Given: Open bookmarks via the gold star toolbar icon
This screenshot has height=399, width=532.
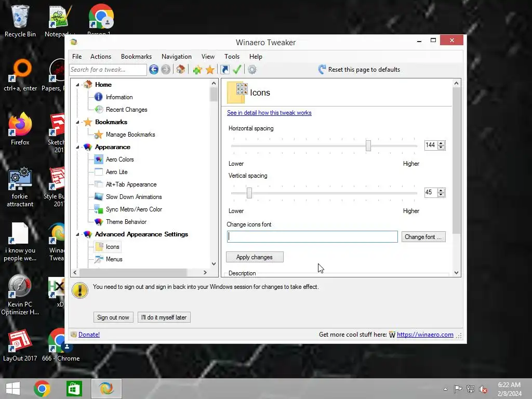Looking at the screenshot, I should [x=210, y=70].
